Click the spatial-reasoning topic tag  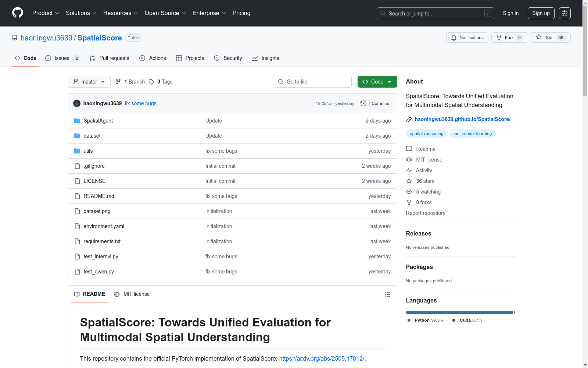click(427, 134)
